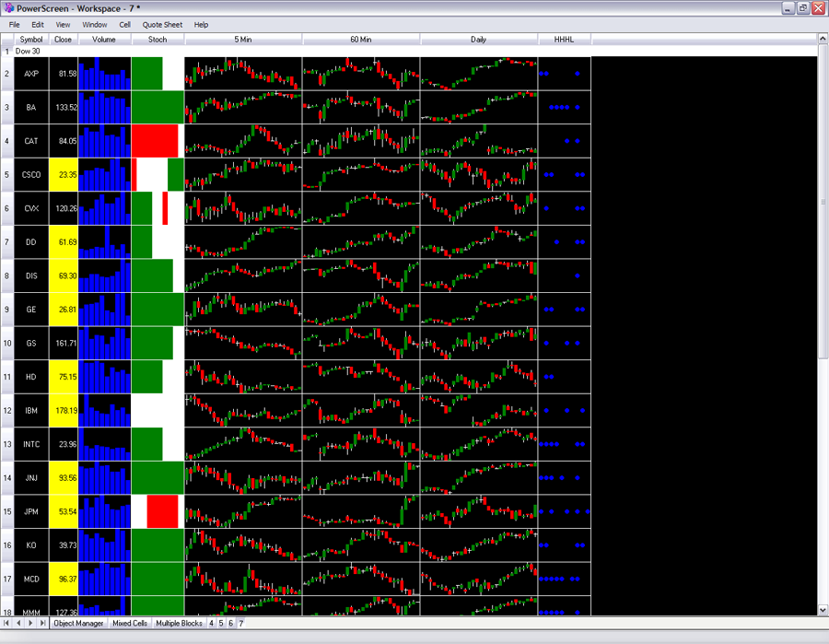Select the HHHL column header
829x644 pixels.
[x=564, y=40]
